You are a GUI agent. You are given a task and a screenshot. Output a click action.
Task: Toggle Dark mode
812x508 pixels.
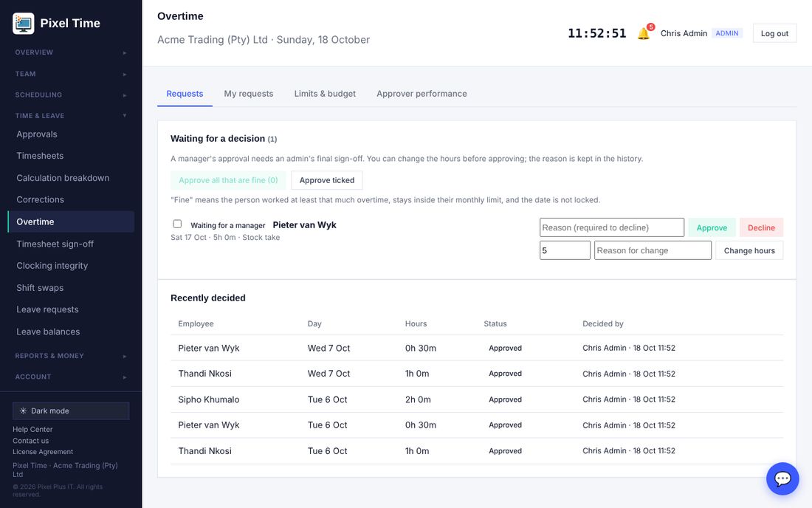[x=71, y=411]
